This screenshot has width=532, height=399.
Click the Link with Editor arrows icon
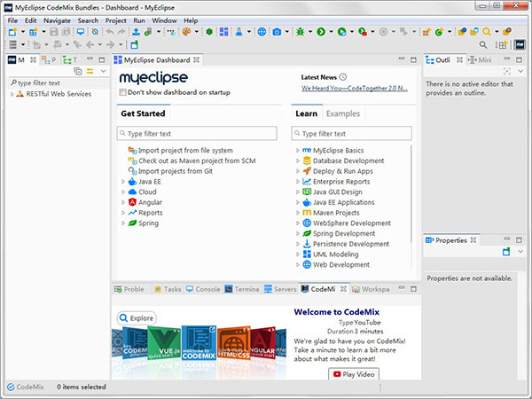90,71
